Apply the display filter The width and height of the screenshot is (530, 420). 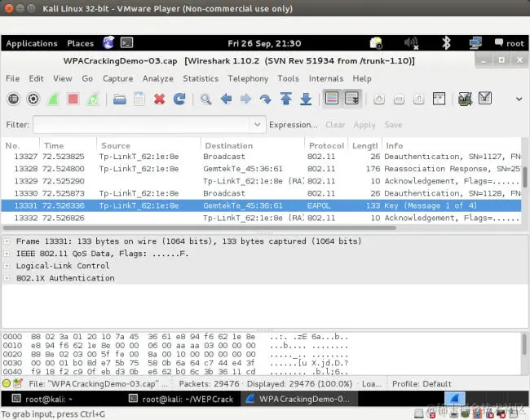pos(364,125)
